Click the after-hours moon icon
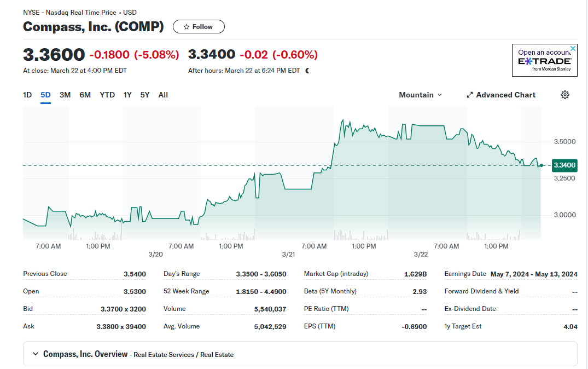Screen dimensions: 588x369 pos(307,71)
